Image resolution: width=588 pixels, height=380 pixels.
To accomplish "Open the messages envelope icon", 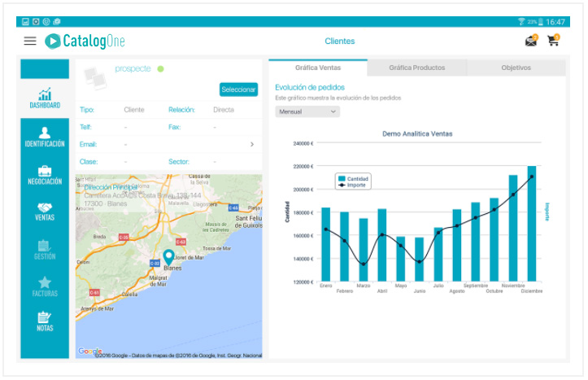I will point(531,40).
